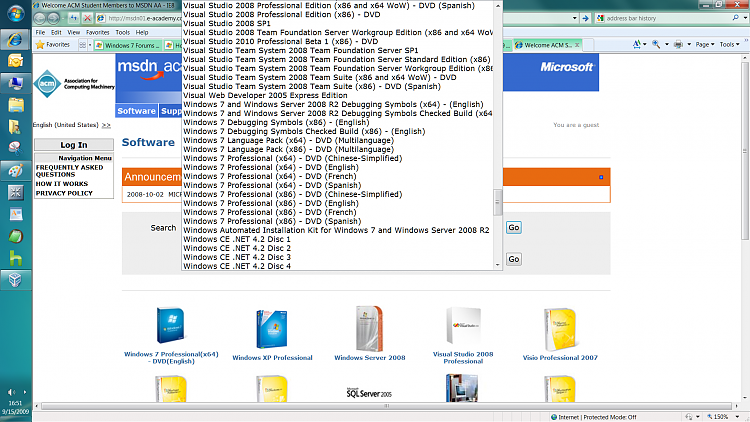This screenshot has width=750, height=422.
Task: Click the Log In button
Action: (x=74, y=145)
